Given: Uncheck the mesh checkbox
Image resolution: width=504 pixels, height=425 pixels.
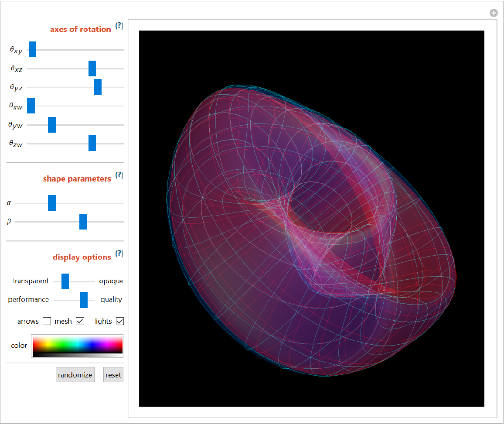Looking at the screenshot, I should click(x=80, y=322).
